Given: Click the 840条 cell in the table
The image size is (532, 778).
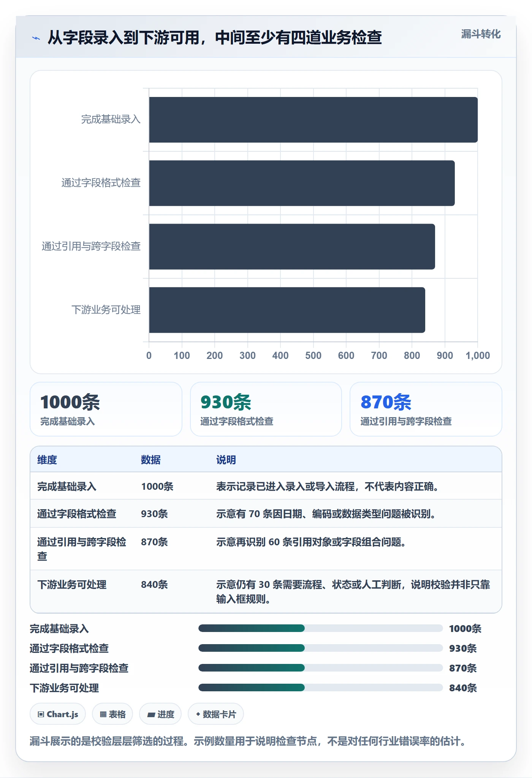Looking at the screenshot, I should [x=155, y=584].
